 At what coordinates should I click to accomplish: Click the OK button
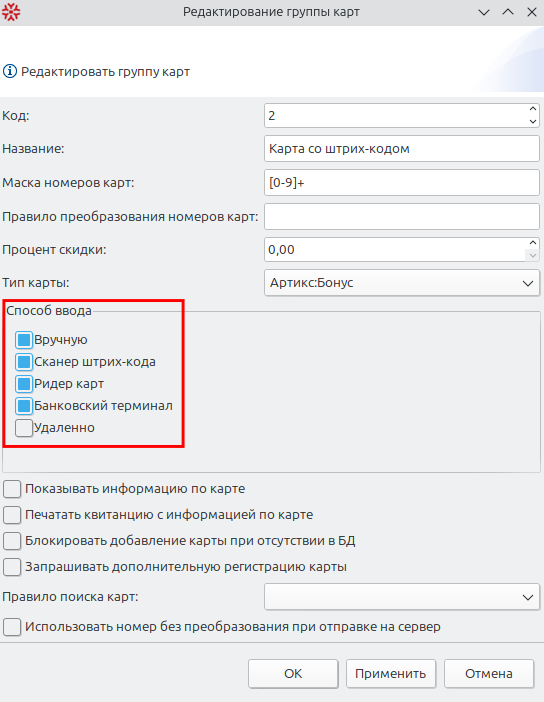pyautogui.click(x=293, y=673)
